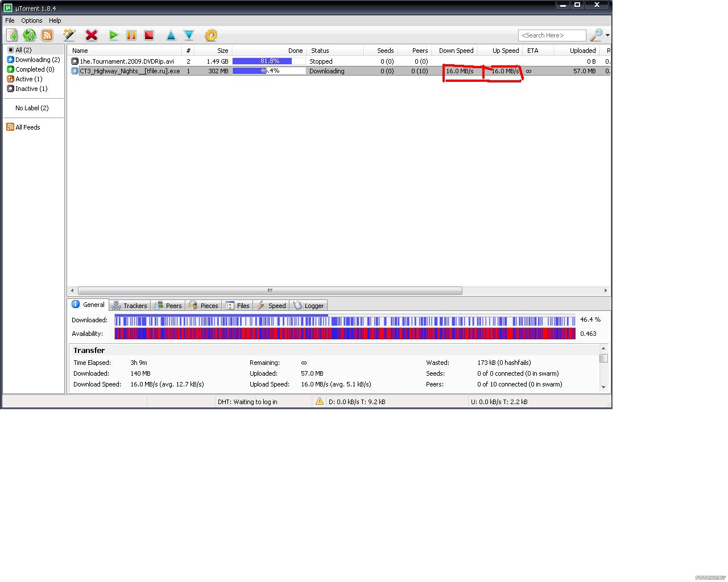Click the U: 0.0 kB/s upload status
Viewport: 728px width, 582px height.
pos(499,402)
